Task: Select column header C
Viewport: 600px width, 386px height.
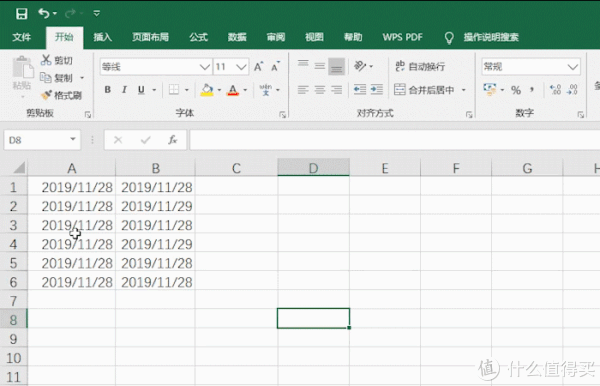Action: pos(236,168)
